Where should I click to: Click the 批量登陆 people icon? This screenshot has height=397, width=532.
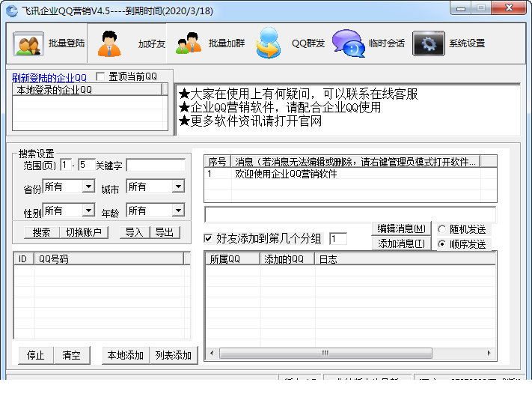28,43
